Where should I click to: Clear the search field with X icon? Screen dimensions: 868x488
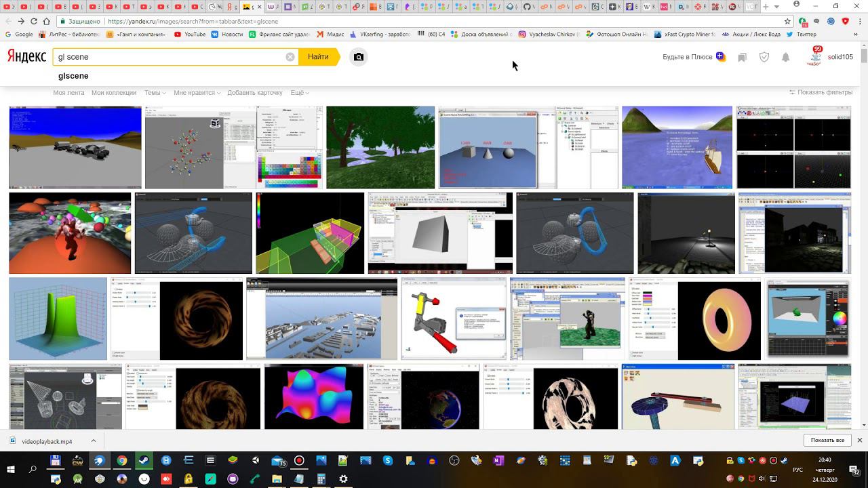(290, 57)
